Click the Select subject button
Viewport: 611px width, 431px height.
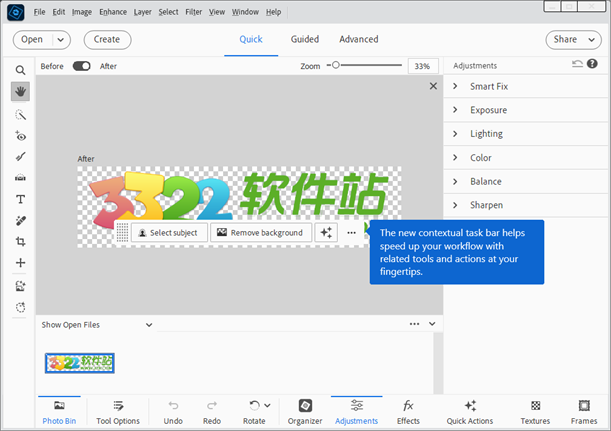tap(169, 233)
